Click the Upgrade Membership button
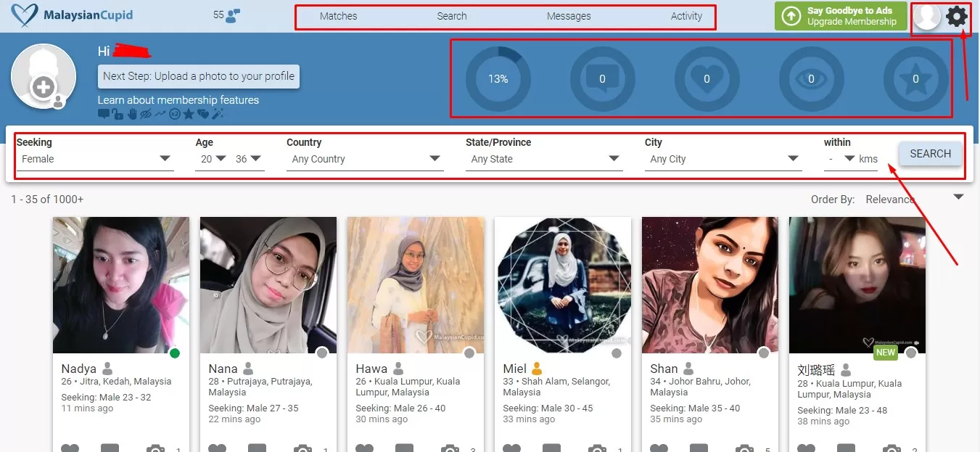This screenshot has width=980, height=452. pos(841,16)
